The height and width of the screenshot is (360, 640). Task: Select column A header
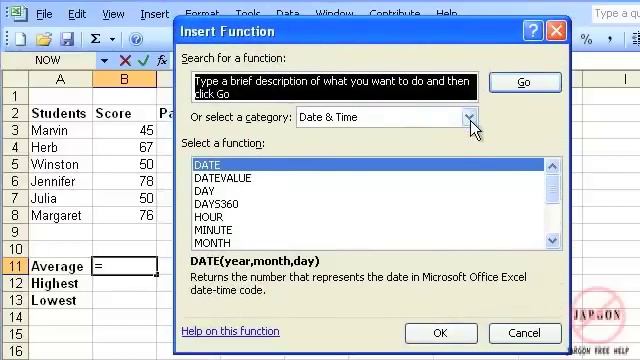[x=60, y=79]
